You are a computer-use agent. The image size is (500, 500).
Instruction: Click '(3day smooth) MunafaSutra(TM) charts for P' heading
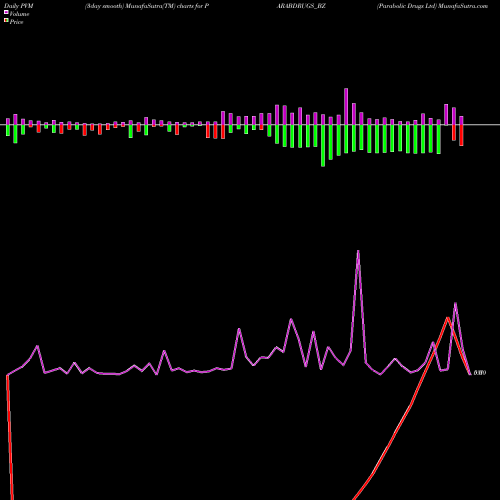pyautogui.click(x=147, y=6)
